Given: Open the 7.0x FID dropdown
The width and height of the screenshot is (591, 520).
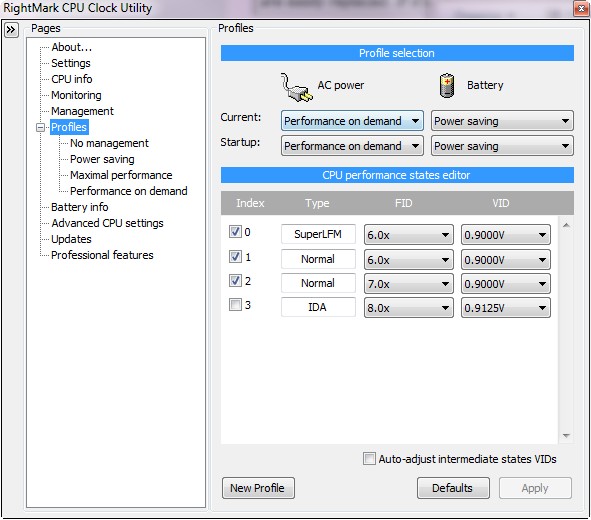Looking at the screenshot, I should coord(409,284).
